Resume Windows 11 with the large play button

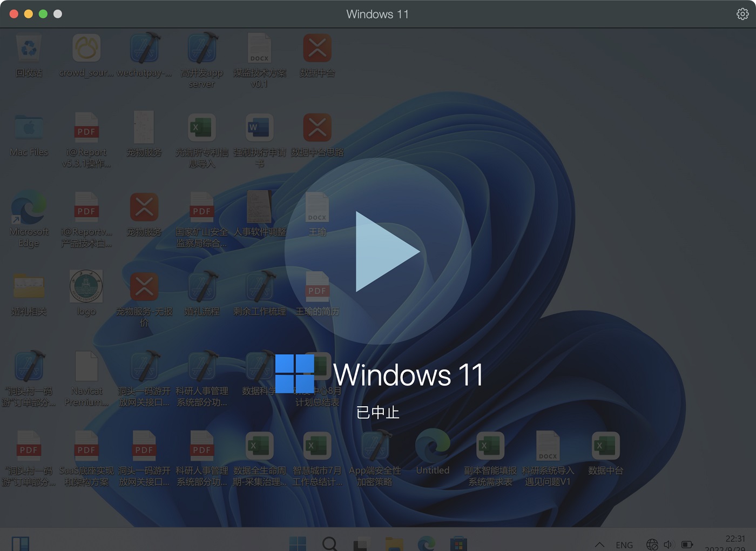pos(378,251)
